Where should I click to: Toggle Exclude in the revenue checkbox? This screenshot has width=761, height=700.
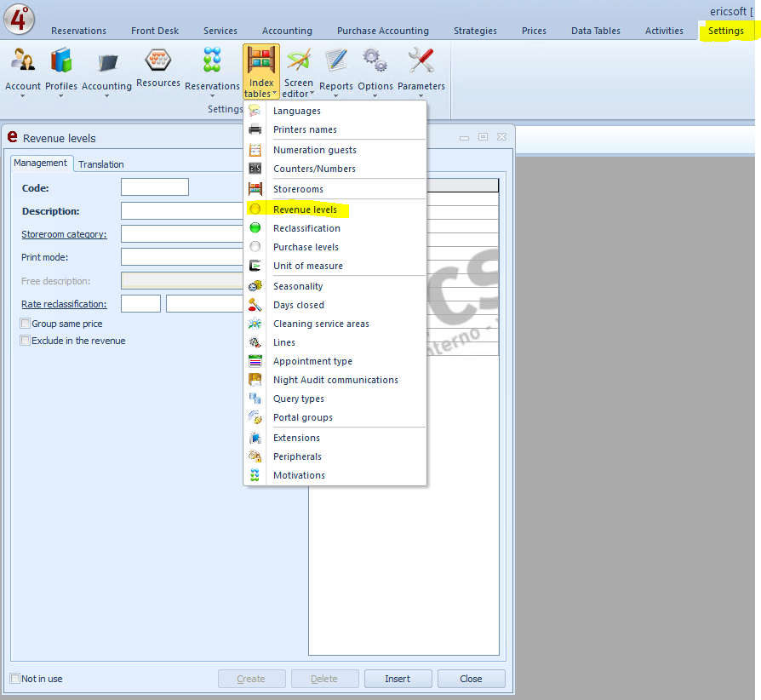[26, 341]
